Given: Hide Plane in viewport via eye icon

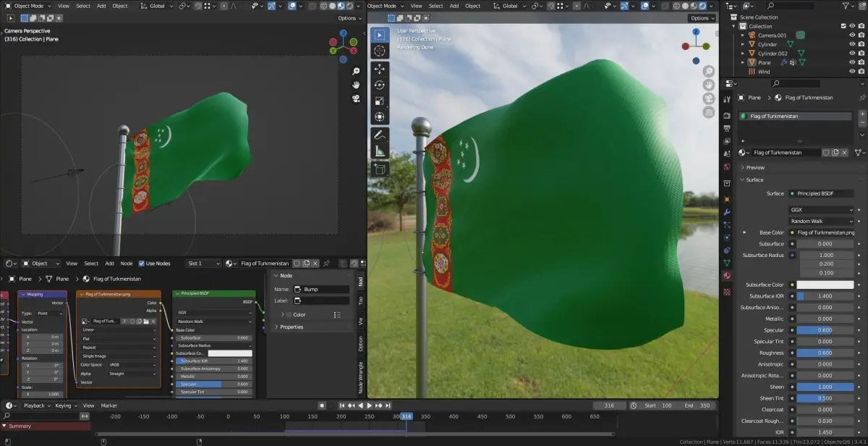Looking at the screenshot, I should click(x=851, y=63).
